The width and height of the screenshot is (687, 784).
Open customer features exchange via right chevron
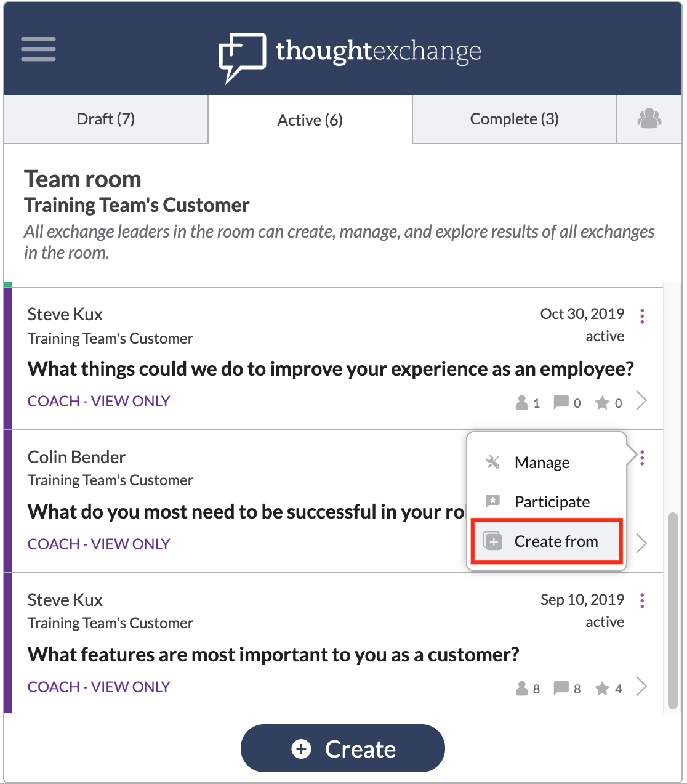(x=641, y=686)
